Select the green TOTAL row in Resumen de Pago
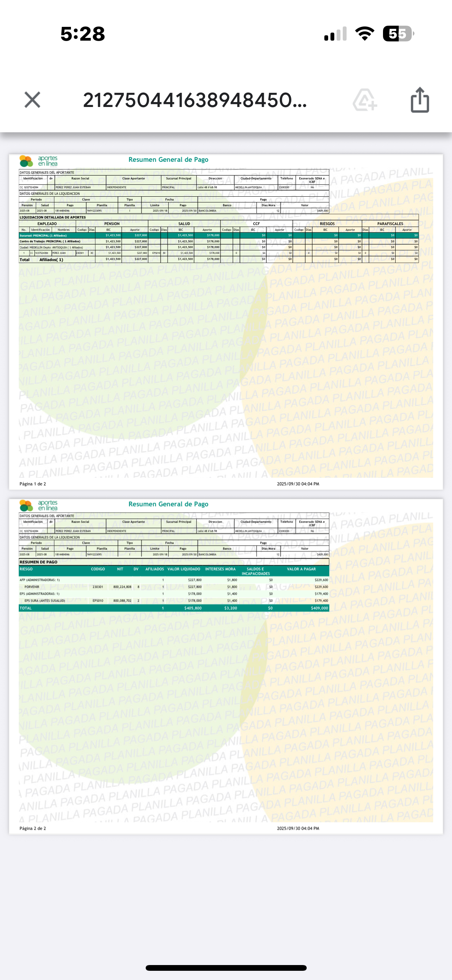The image size is (452, 980). 174,608
